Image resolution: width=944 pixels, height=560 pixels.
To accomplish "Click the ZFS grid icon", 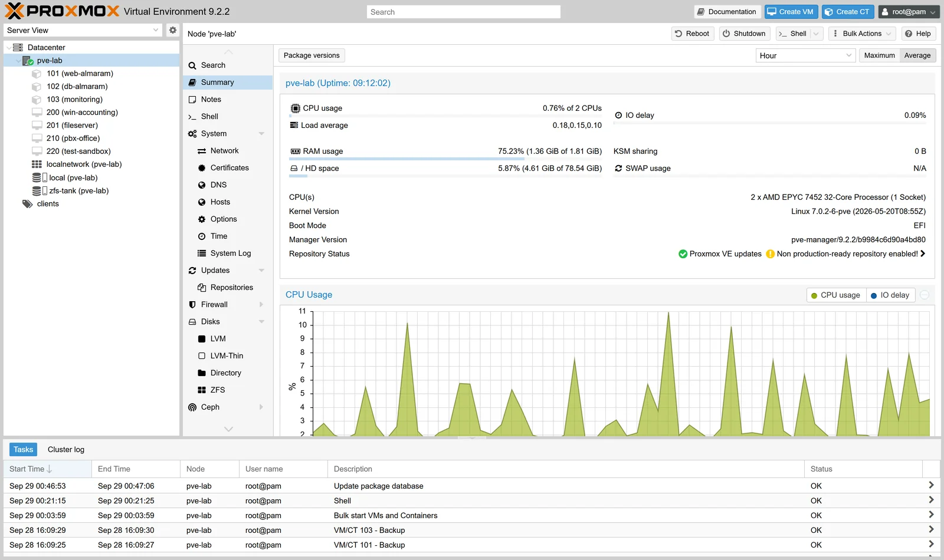I will tap(202, 390).
